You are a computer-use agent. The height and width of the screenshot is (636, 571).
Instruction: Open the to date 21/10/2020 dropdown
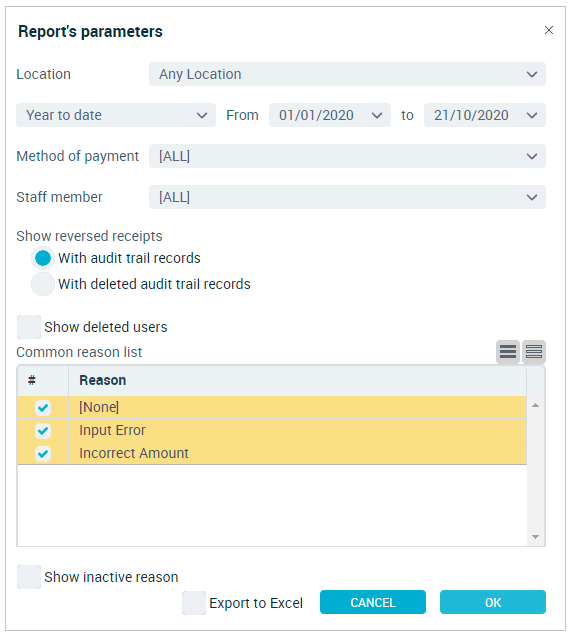point(485,115)
